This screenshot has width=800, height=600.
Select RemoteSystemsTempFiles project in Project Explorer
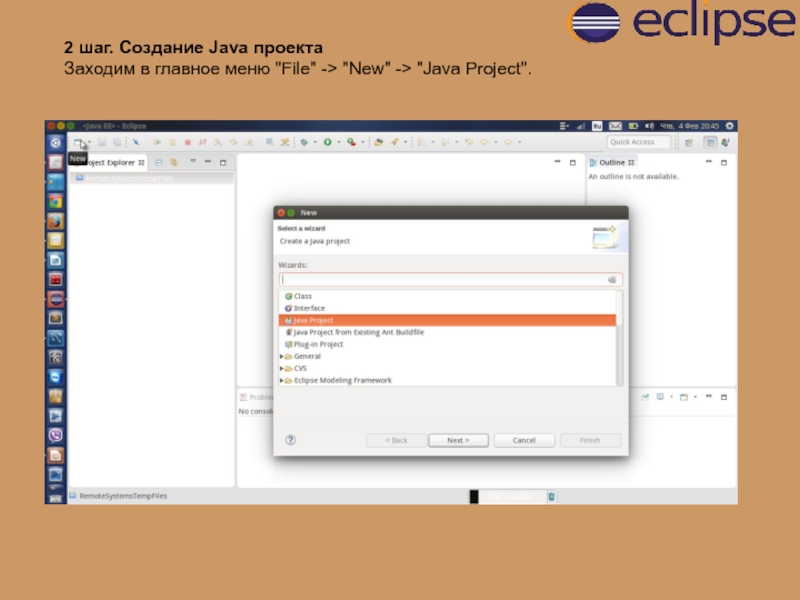(152, 178)
